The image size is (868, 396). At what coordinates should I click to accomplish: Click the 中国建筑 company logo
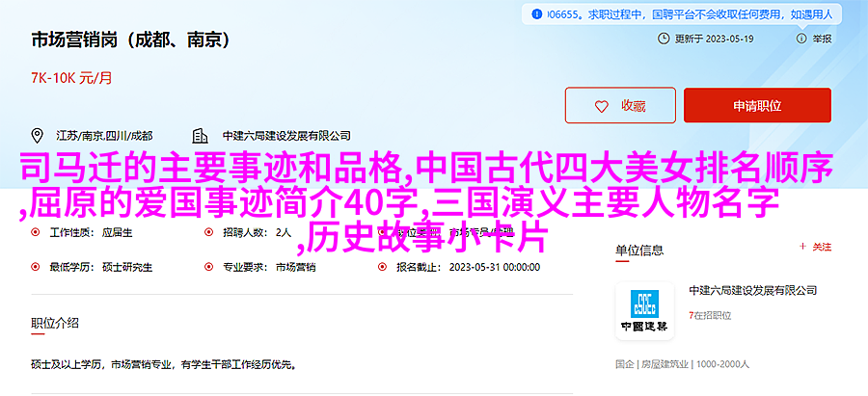(x=645, y=310)
